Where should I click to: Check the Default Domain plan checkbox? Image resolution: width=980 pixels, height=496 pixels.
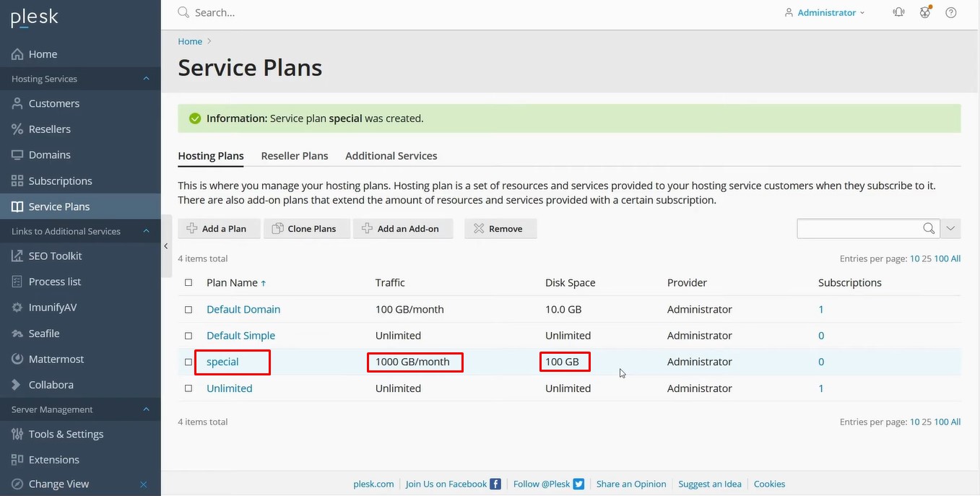click(188, 309)
